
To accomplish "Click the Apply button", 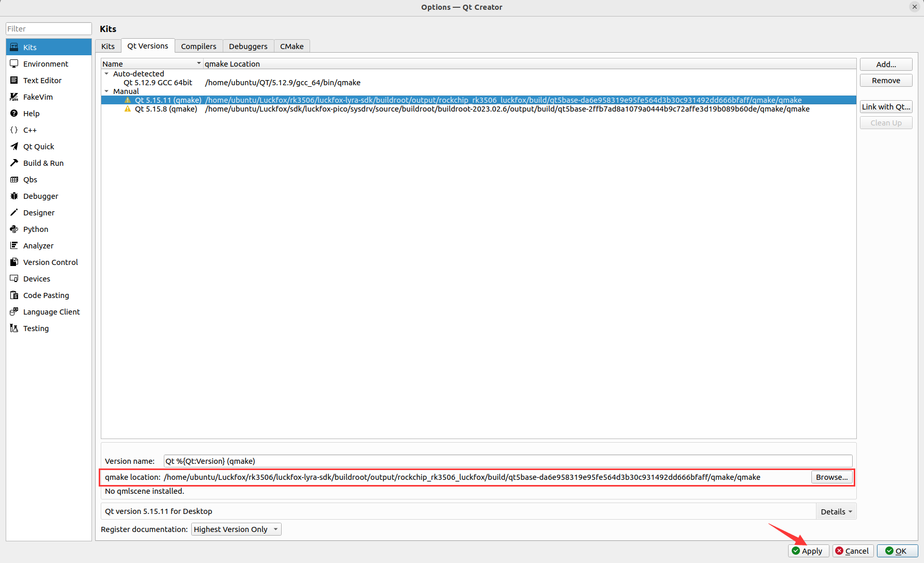I will [x=808, y=551].
